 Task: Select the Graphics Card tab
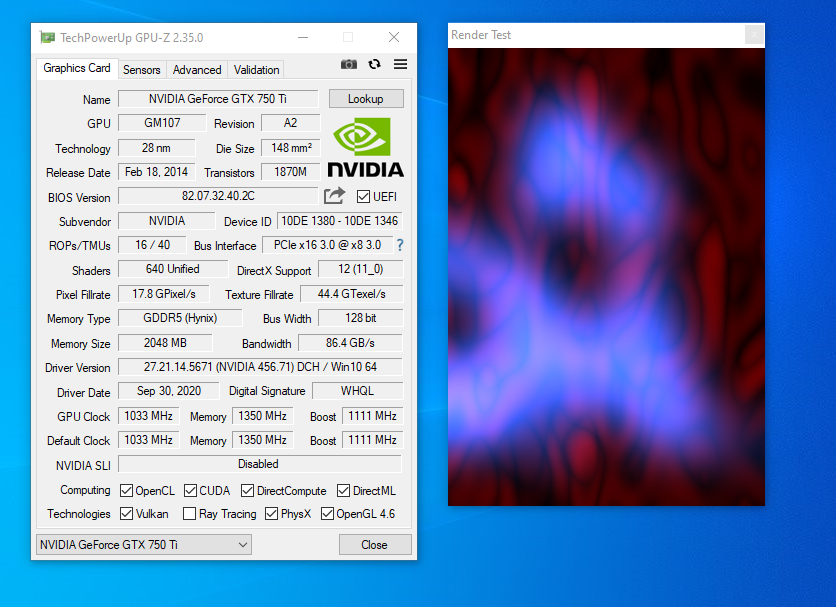click(77, 68)
